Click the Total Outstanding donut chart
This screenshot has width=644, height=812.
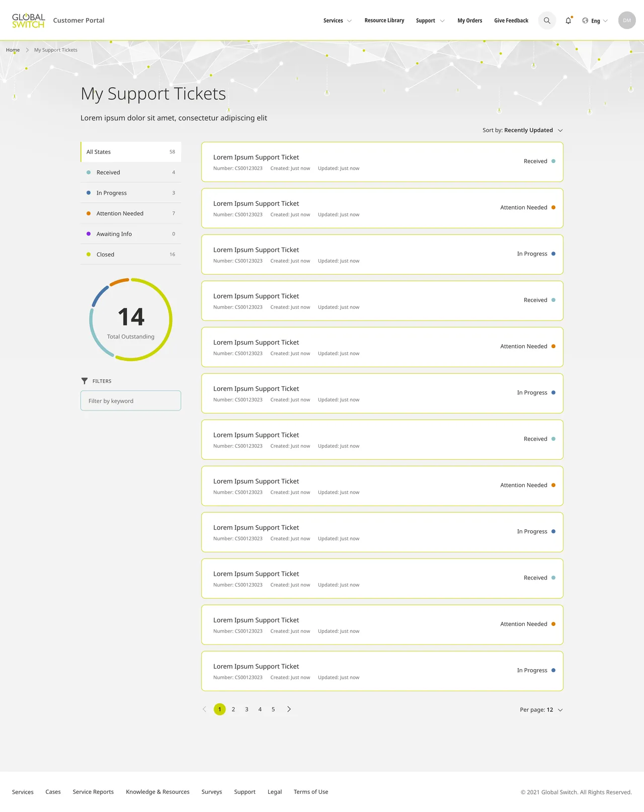131,319
